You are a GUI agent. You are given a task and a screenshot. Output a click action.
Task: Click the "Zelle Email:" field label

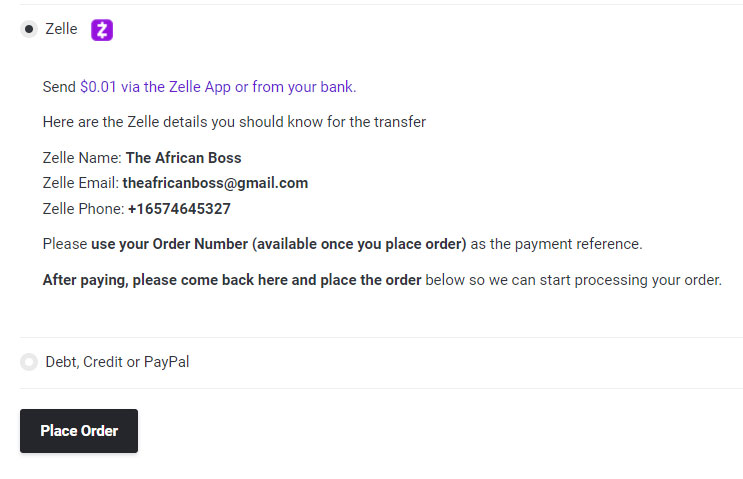tap(81, 183)
